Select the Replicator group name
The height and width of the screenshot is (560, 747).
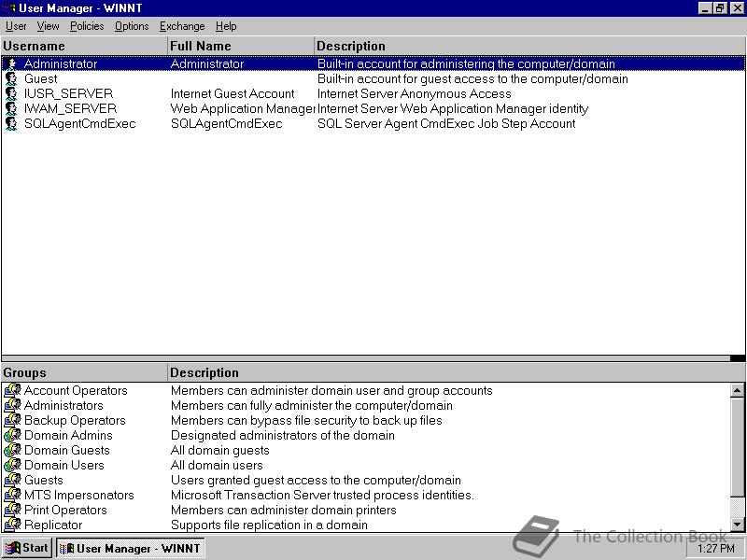tap(53, 525)
